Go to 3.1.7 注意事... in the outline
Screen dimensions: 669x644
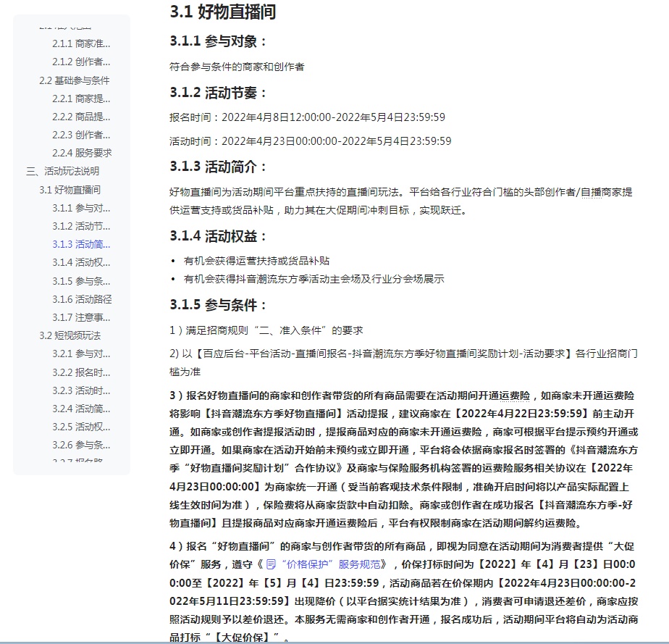click(x=81, y=317)
